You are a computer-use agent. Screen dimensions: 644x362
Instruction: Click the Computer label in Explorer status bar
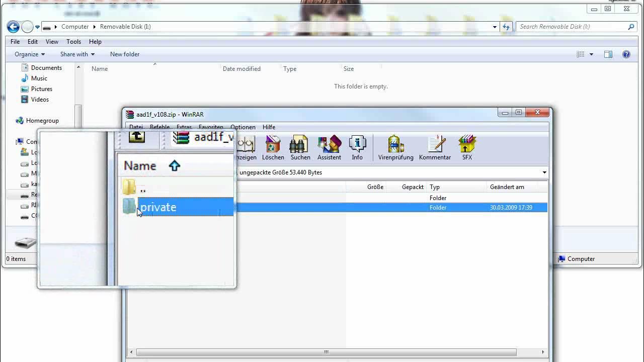click(x=581, y=259)
